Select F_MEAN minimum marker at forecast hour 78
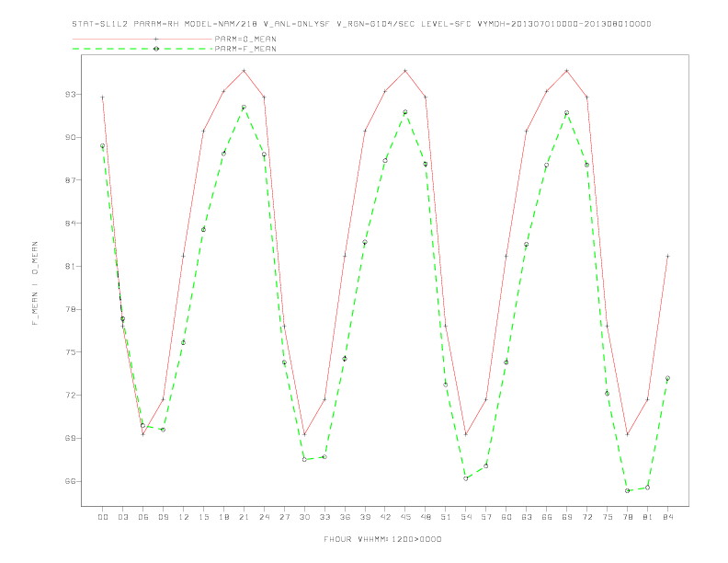Screen dimensions: 728x563 627,490
